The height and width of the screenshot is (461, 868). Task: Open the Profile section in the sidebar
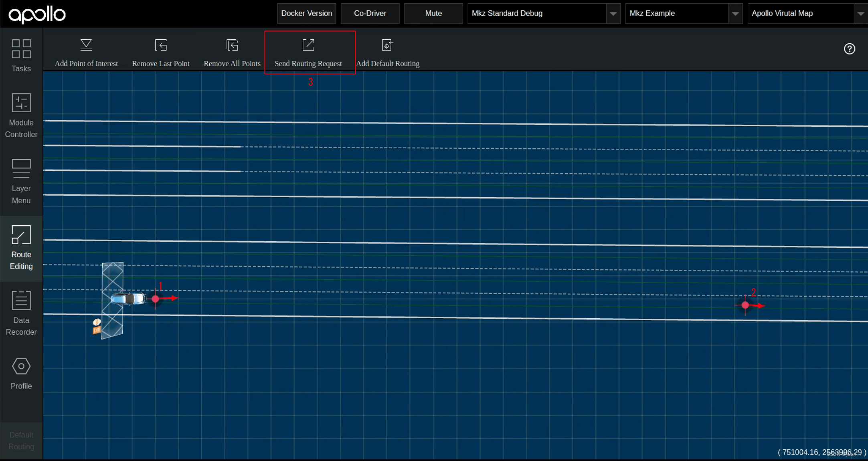[21, 373]
